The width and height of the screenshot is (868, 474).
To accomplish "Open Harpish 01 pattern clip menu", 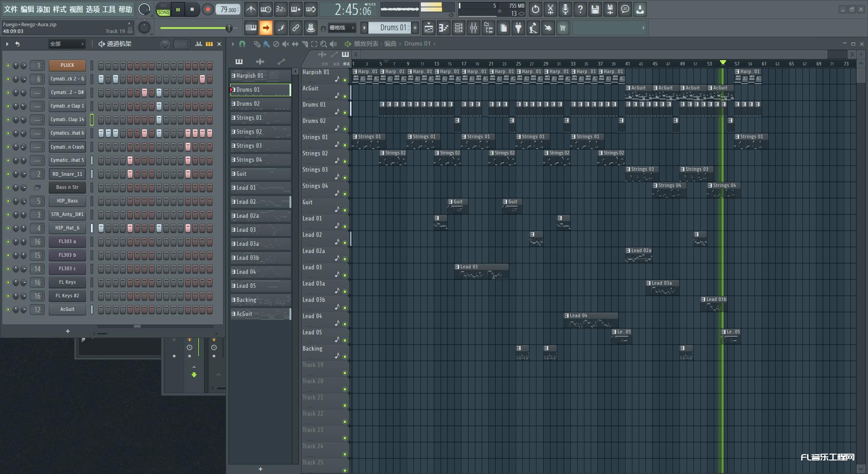I will click(233, 76).
